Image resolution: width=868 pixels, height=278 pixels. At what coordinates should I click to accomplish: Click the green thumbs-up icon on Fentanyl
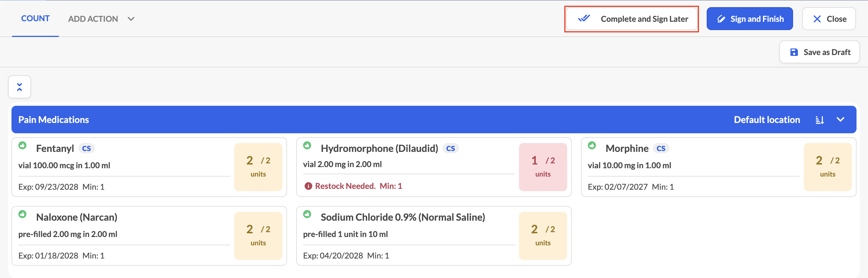point(23,145)
